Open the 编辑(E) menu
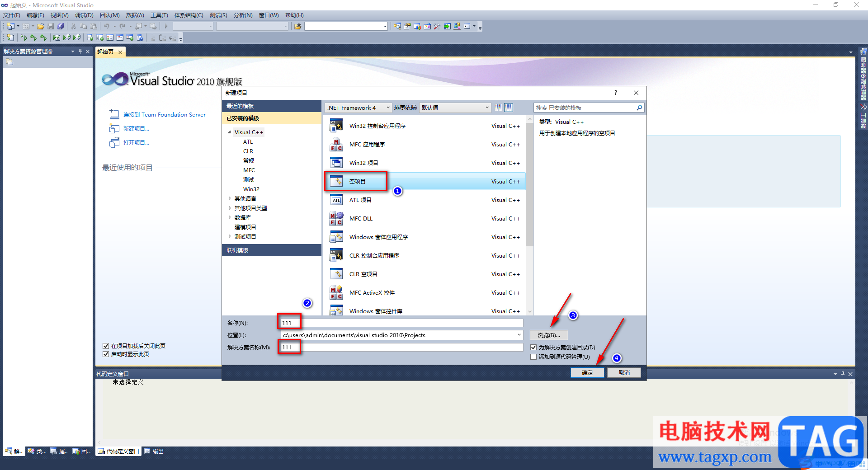 pyautogui.click(x=35, y=15)
